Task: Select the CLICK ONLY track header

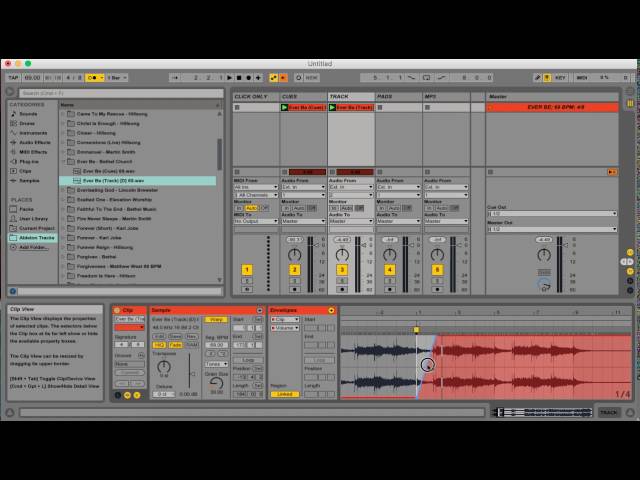Action: 256,97
